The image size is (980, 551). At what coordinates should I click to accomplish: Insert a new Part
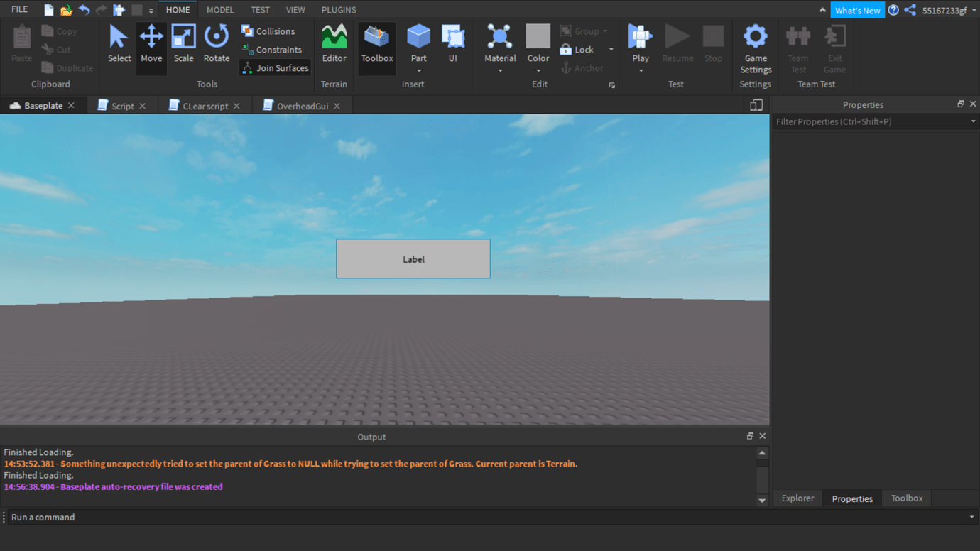[x=418, y=39]
